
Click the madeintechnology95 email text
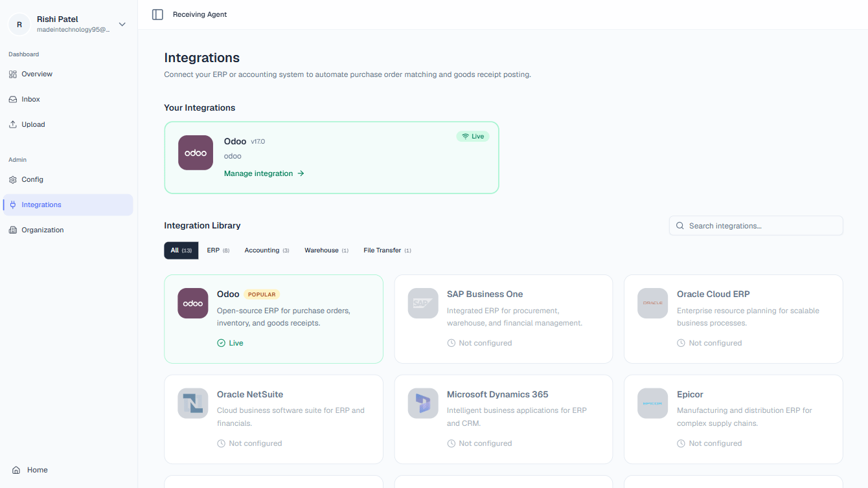73,30
